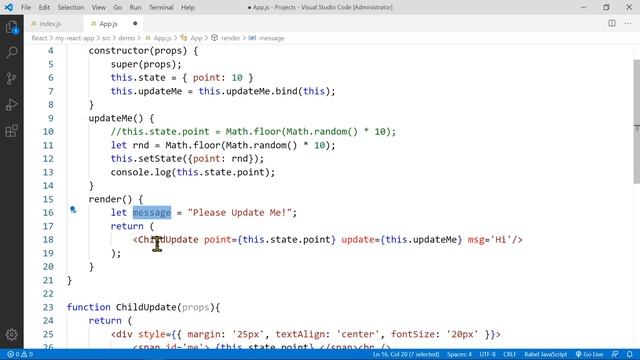Click the commented code on line 10
640x360 pixels.
point(253,132)
